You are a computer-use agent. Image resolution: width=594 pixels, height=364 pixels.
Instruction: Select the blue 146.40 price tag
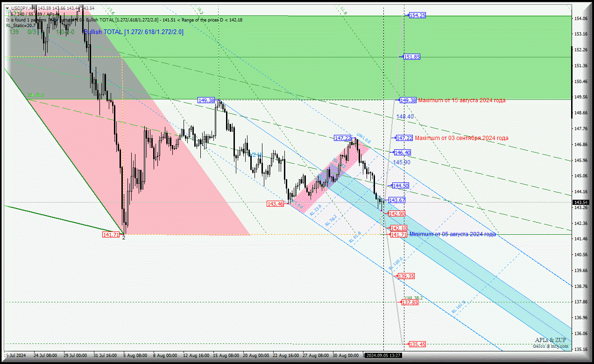tap(402, 153)
